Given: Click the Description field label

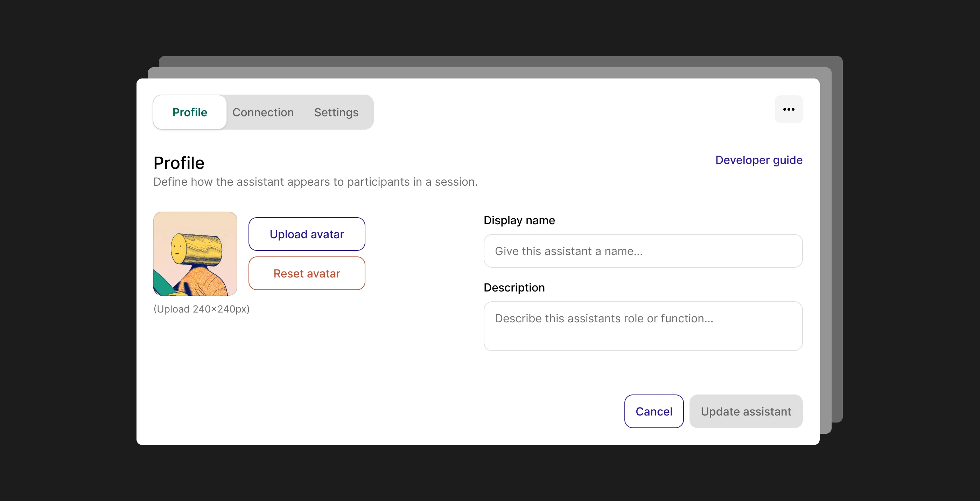Looking at the screenshot, I should 513,287.
